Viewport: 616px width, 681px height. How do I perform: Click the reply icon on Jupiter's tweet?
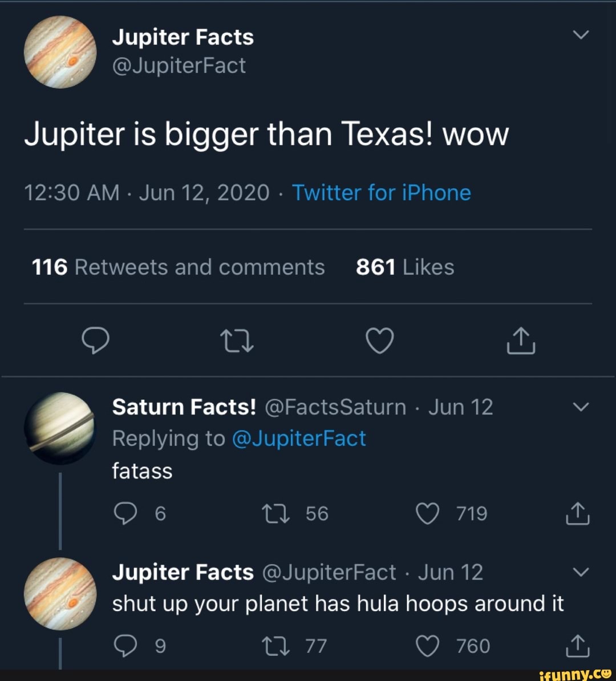(x=96, y=341)
